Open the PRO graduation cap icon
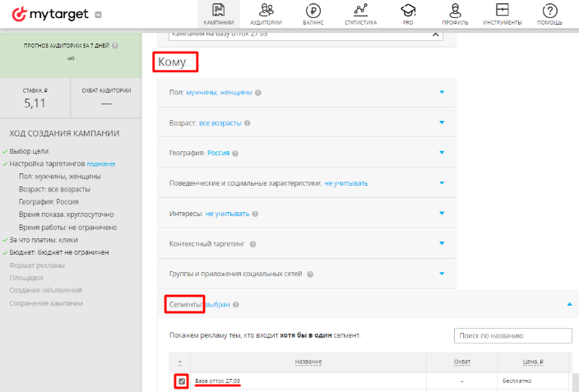The image size is (579, 392). (x=408, y=11)
